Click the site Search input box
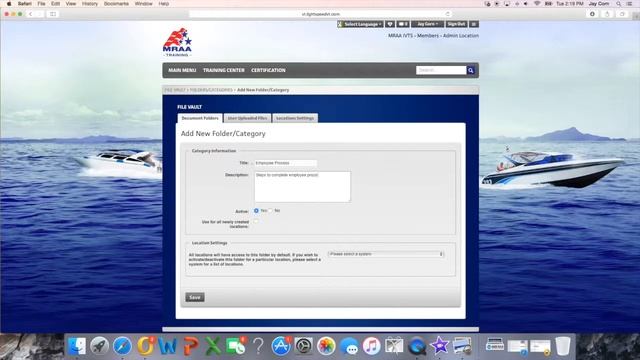Screen dimensions: 640x360 pyautogui.click(x=441, y=70)
